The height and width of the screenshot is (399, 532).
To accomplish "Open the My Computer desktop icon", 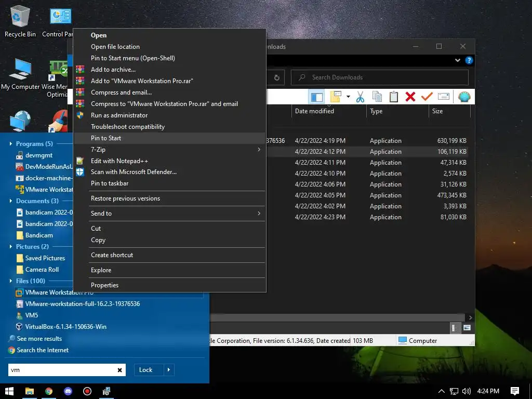I will pyautogui.click(x=20, y=74).
